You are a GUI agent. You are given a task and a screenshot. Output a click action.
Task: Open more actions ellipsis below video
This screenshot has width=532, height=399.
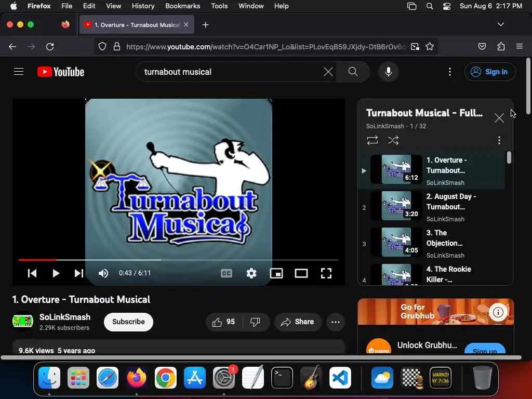[335, 322]
